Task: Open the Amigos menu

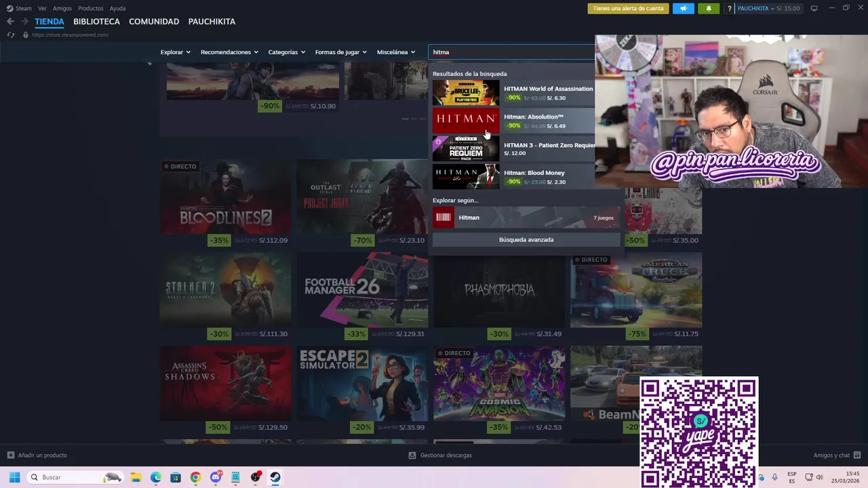Action: [62, 8]
